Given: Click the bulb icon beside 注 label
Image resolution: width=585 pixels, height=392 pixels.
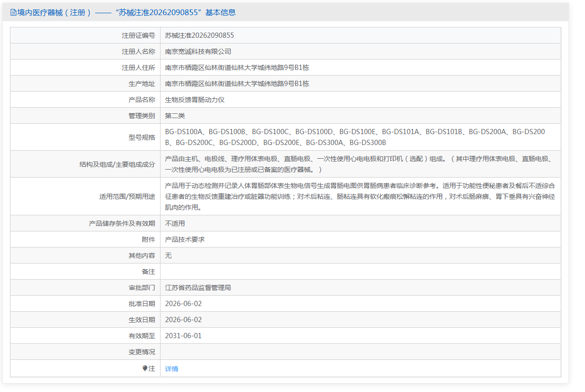Looking at the screenshot, I should click(145, 368).
